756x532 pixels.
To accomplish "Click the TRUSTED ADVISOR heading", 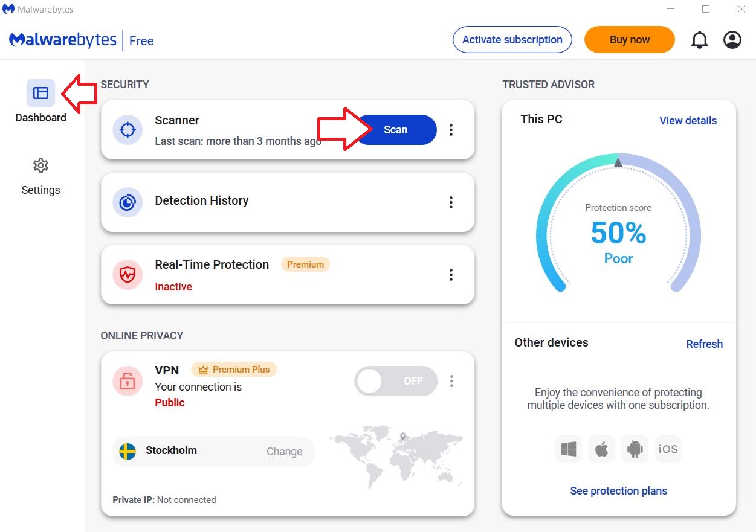I will [x=549, y=85].
